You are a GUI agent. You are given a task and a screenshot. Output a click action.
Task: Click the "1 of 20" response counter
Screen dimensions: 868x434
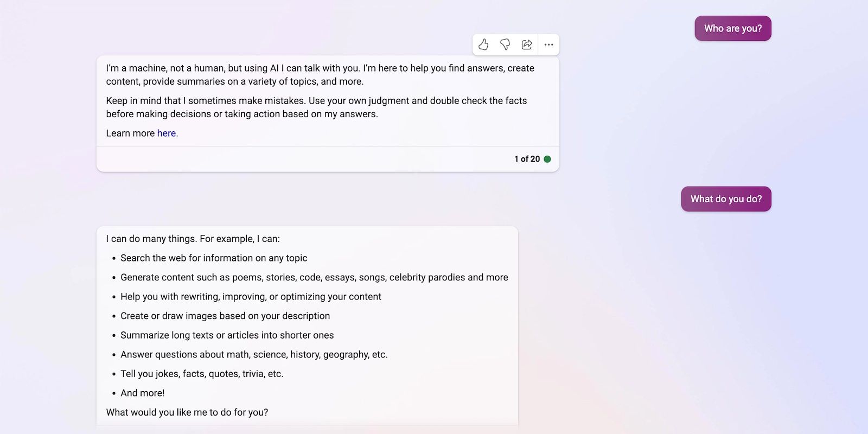click(x=527, y=159)
